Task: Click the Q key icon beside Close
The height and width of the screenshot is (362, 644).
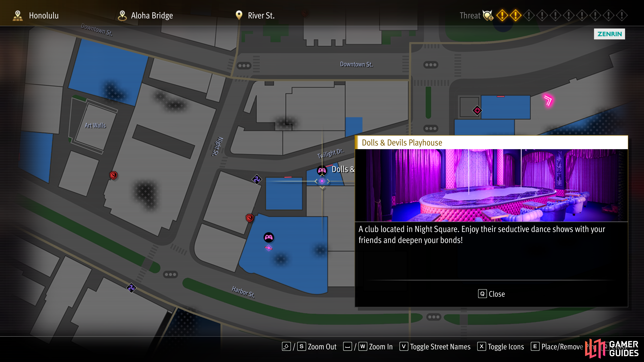Action: (x=482, y=294)
